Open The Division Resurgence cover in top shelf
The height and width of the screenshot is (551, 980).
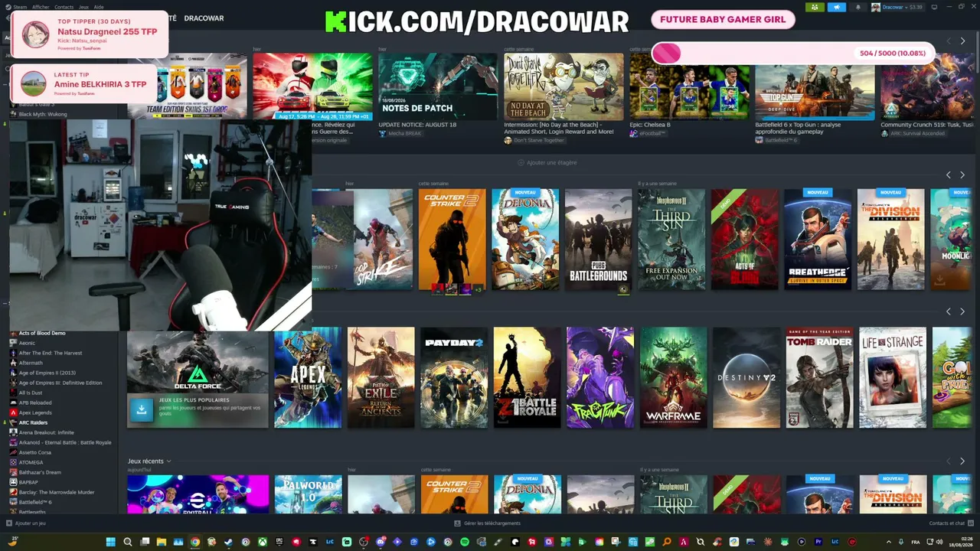tap(891, 240)
